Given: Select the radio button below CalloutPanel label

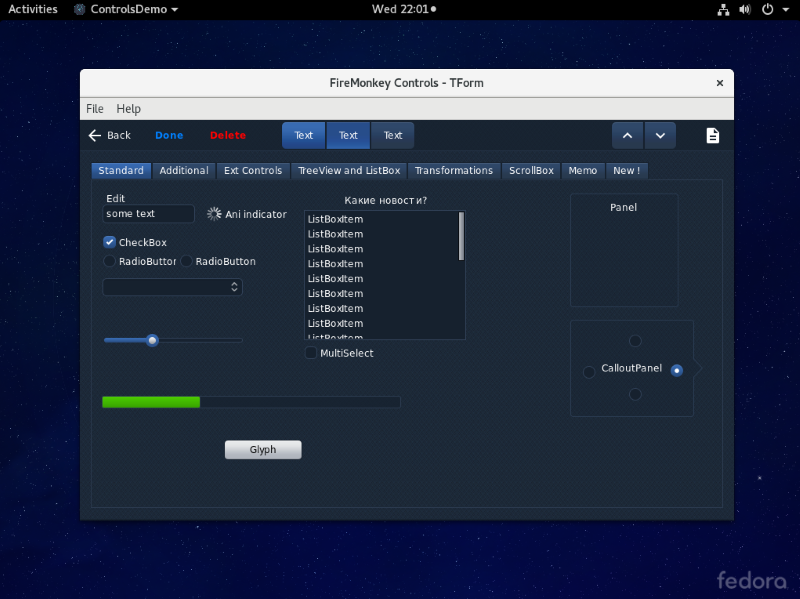Looking at the screenshot, I should pyautogui.click(x=635, y=394).
